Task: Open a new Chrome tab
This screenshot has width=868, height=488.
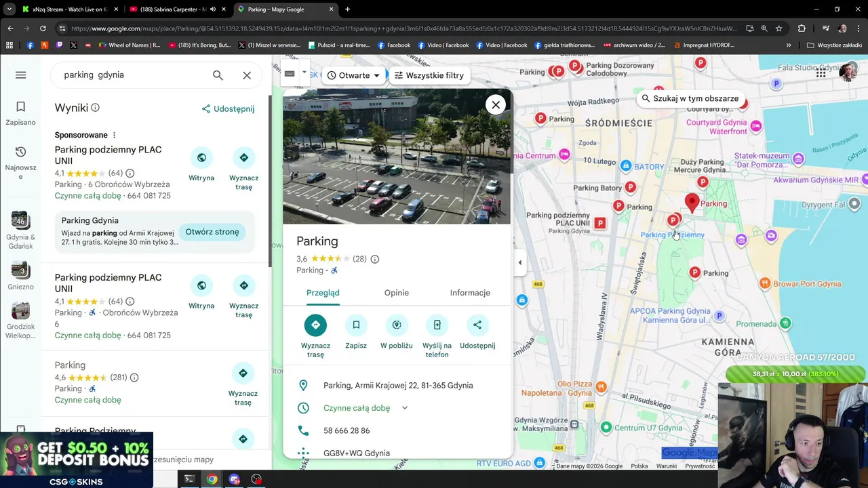Action: click(x=347, y=9)
